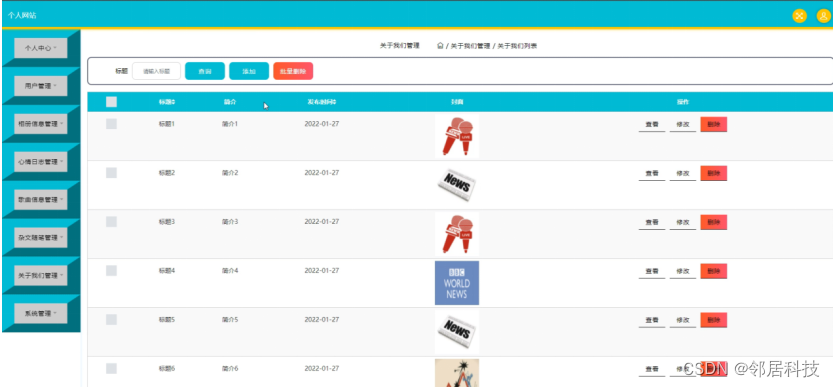Click the 标题3 cell text
The height and width of the screenshot is (387, 835).
click(x=167, y=222)
